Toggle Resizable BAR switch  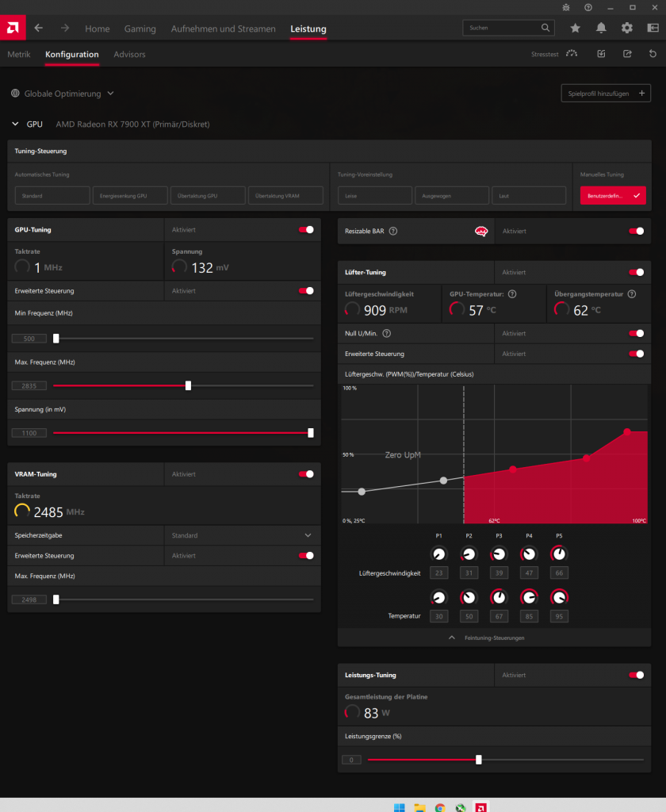637,231
